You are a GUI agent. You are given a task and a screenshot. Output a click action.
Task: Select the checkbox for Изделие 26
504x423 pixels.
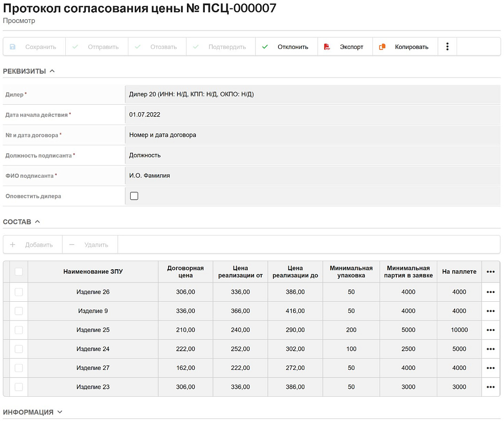tap(19, 292)
